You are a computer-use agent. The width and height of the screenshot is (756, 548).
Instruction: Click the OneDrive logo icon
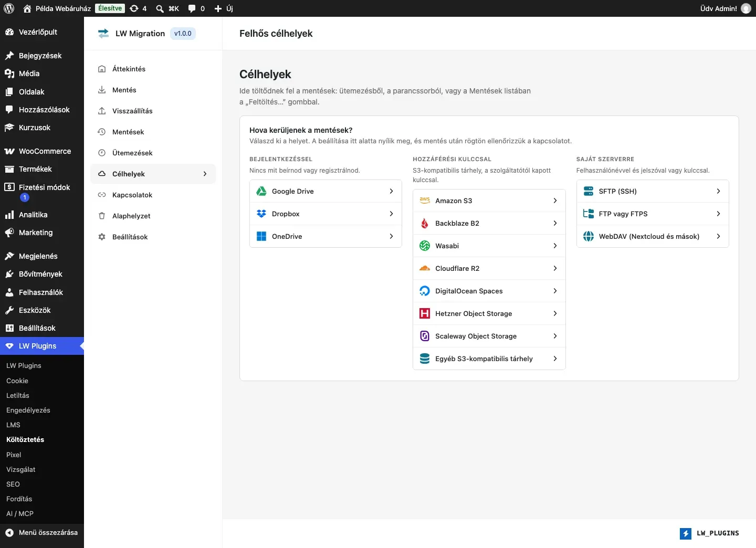261,236
